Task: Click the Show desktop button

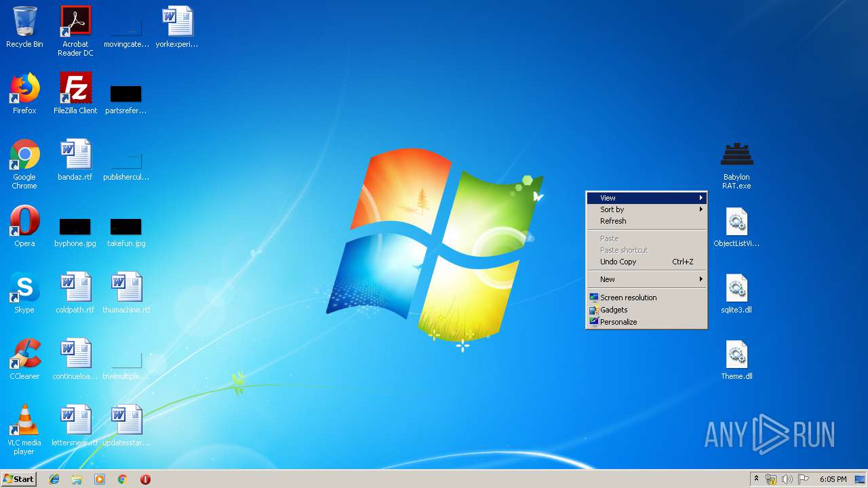Action: pos(860,479)
